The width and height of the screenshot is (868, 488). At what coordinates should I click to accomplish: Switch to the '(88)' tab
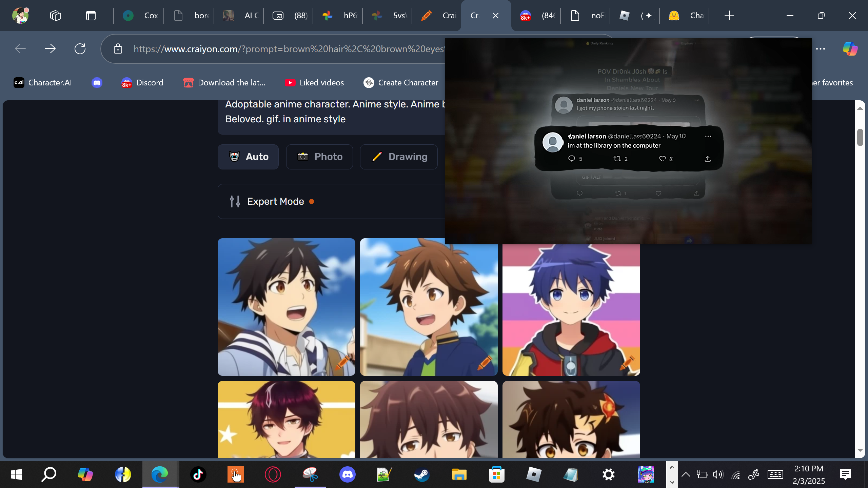[x=289, y=16]
